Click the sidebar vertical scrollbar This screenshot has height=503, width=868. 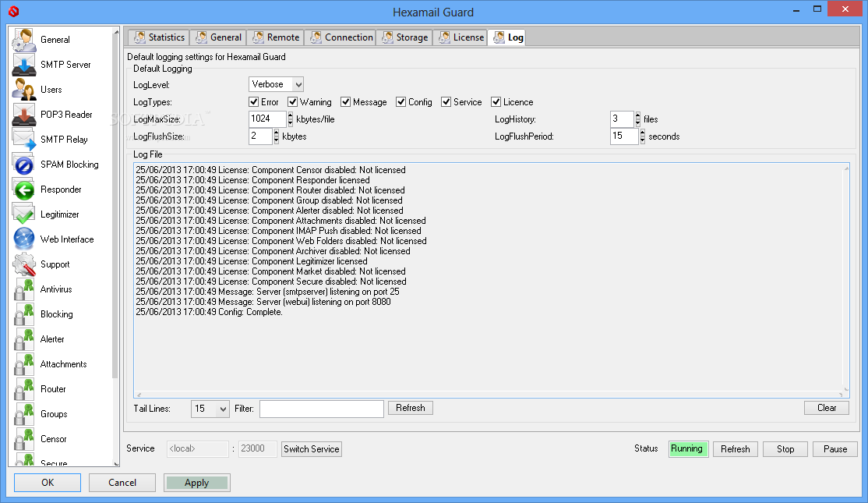(115, 246)
